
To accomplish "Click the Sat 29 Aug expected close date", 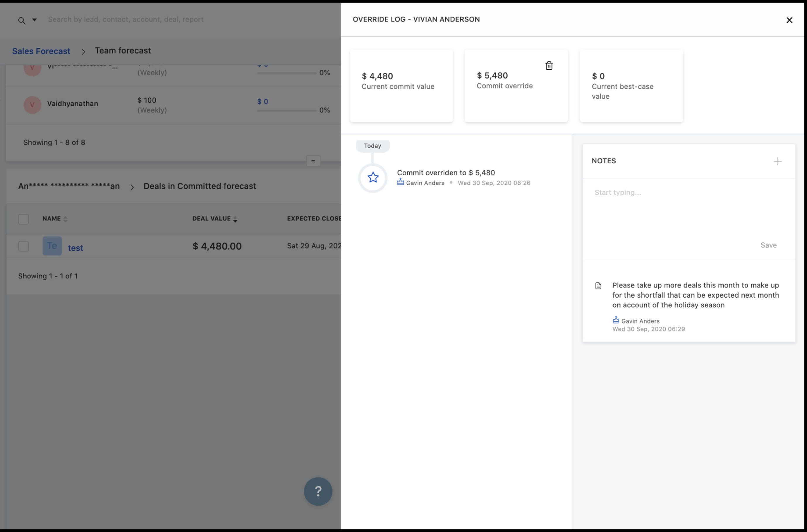I will tap(314, 246).
